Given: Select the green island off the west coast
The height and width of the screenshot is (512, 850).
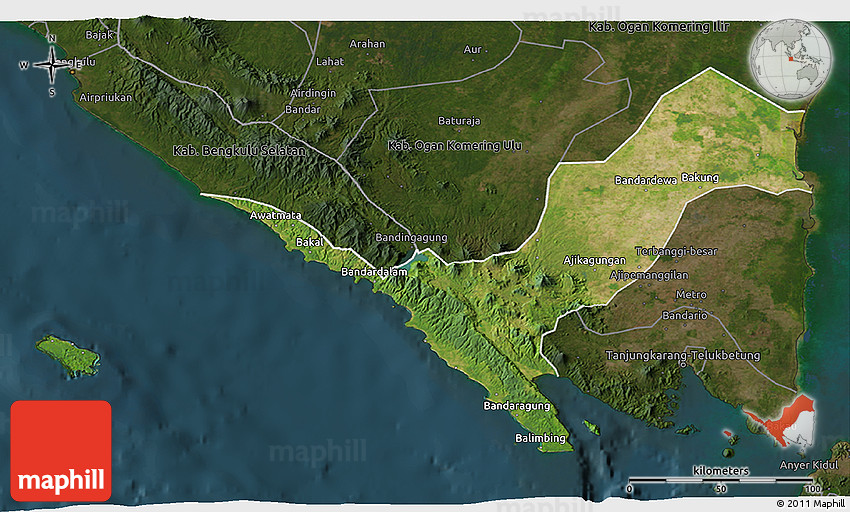Looking at the screenshot, I should (x=68, y=353).
